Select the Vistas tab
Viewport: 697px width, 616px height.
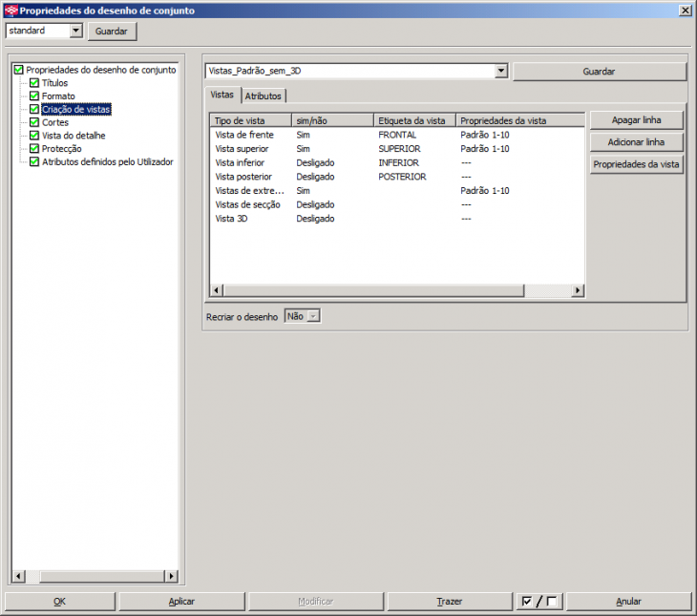pyautogui.click(x=222, y=96)
